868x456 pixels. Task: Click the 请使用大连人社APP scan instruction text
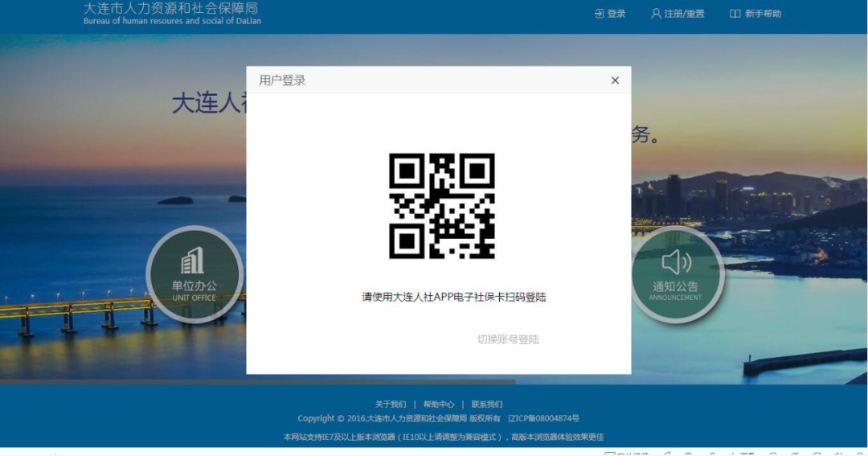[454, 297]
